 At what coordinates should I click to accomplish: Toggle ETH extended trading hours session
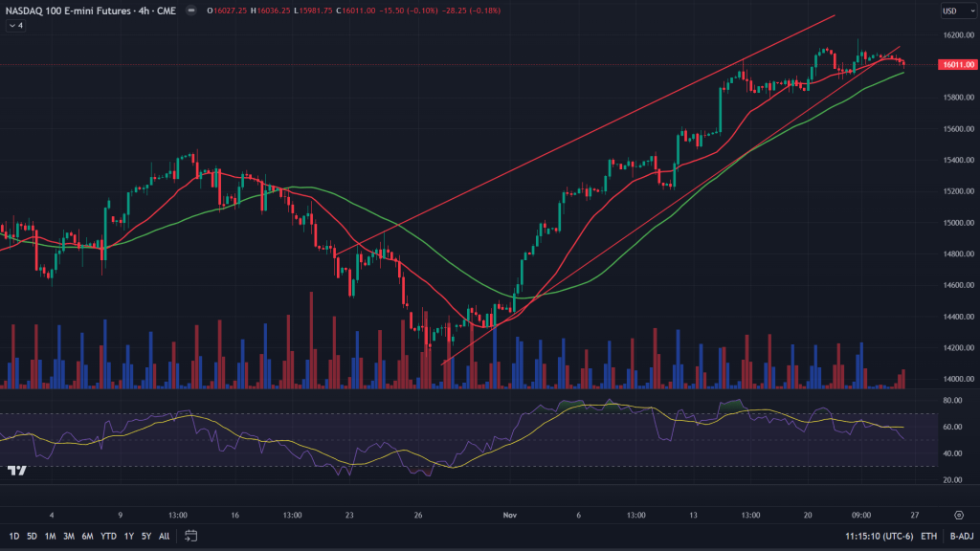coord(928,536)
